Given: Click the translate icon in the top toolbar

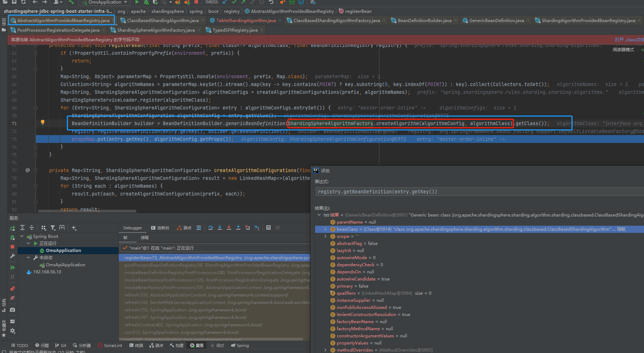Looking at the screenshot, I should tap(313, 2).
